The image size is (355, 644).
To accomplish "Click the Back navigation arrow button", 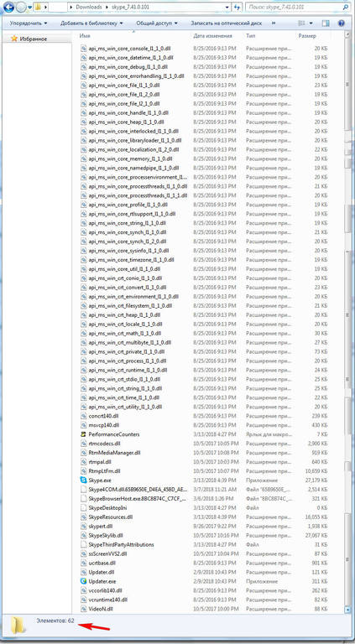I will tap(8, 8).
